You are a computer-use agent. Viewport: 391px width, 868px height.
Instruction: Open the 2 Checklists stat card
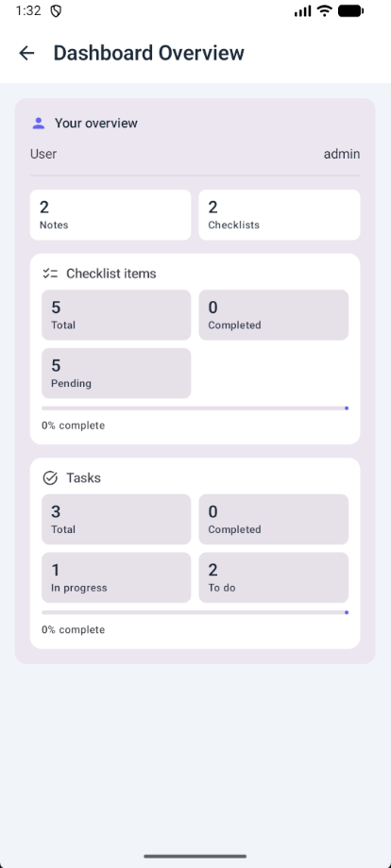280,215
